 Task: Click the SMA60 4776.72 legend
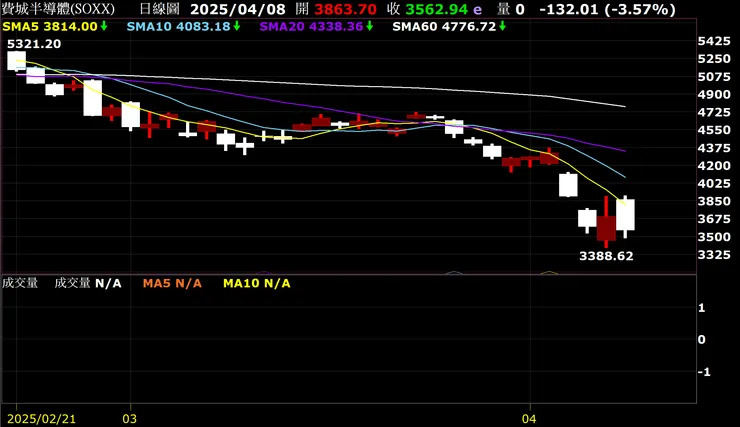click(x=444, y=26)
